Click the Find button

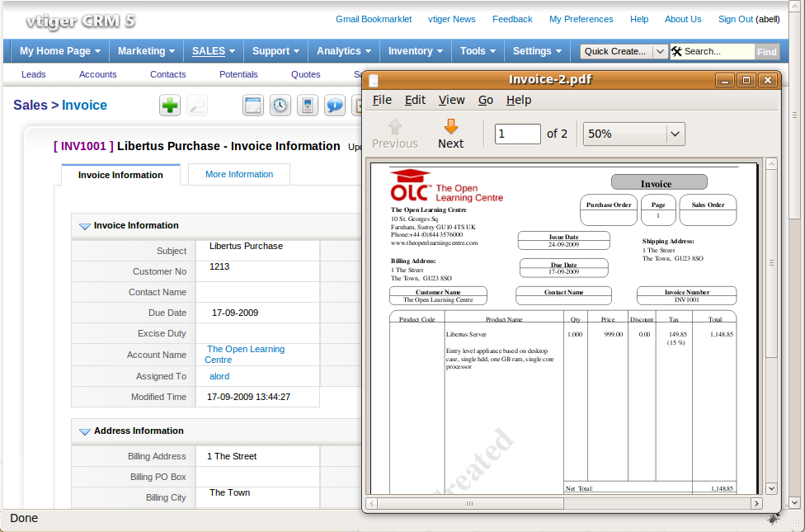766,52
